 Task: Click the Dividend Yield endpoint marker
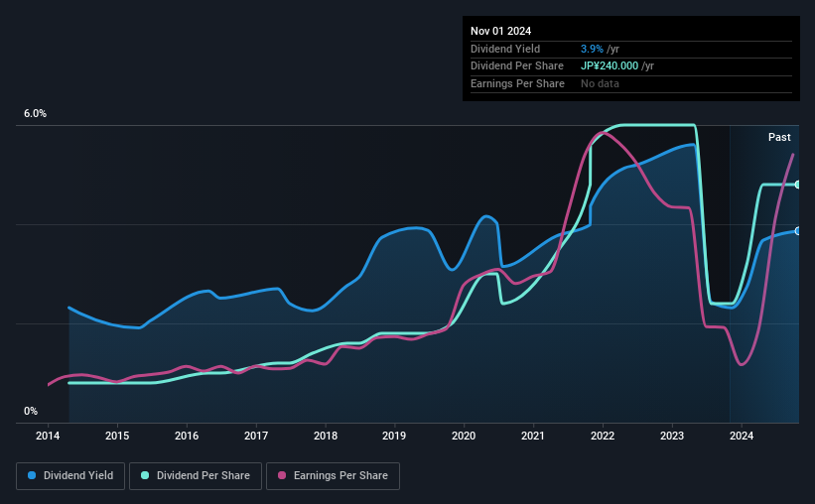click(x=797, y=231)
